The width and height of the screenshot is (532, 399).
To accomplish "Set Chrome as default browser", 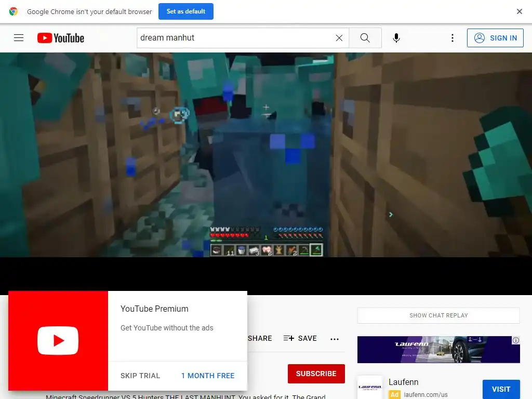I will click(x=185, y=11).
